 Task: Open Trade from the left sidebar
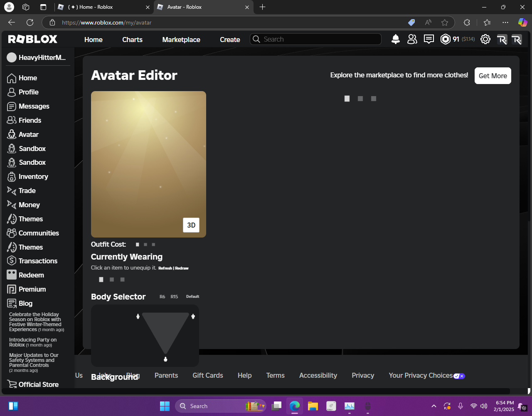(27, 191)
